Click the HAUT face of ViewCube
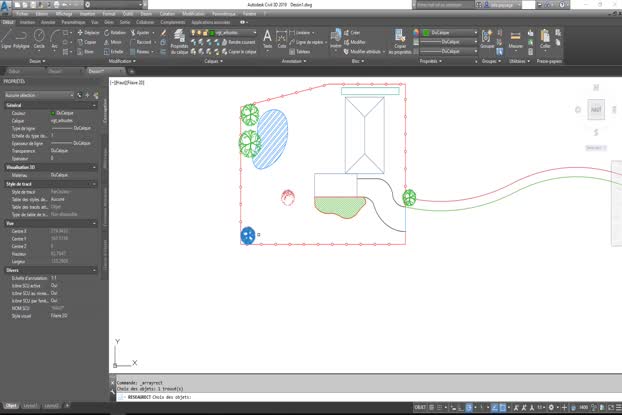The image size is (622, 415). pyautogui.click(x=596, y=110)
